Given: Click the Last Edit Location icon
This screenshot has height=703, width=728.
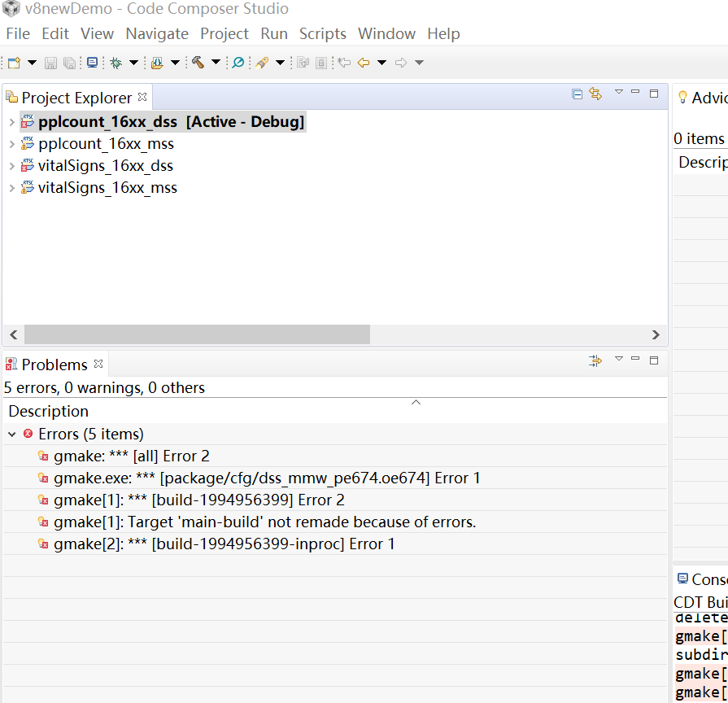Looking at the screenshot, I should click(x=344, y=63).
